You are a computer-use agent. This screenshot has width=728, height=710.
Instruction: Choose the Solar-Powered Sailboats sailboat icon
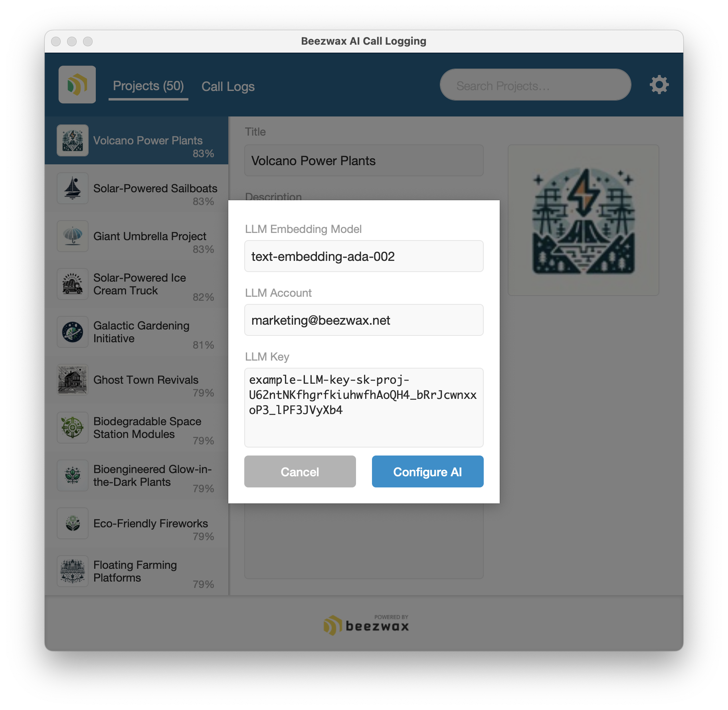[x=73, y=188]
